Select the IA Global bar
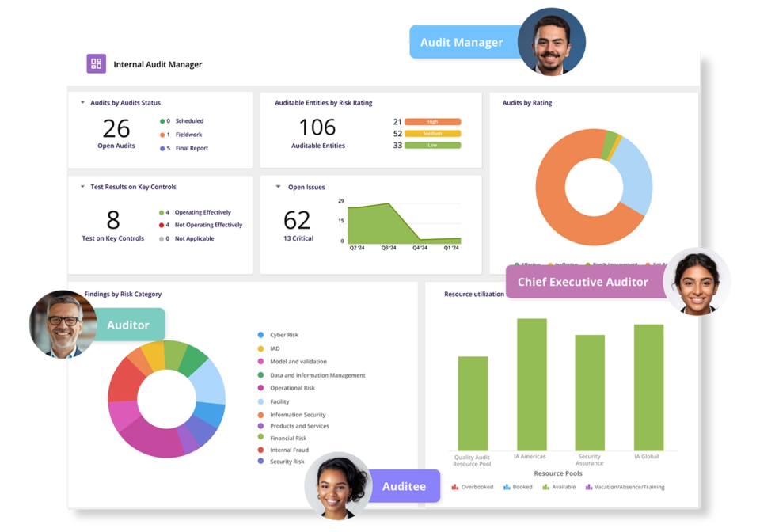Image resolution: width=760 pixels, height=532 pixels. coord(648,388)
